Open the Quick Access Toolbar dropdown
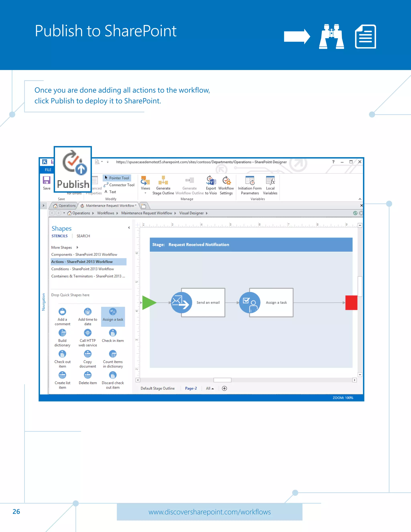The width and height of the screenshot is (411, 532). (x=108, y=162)
